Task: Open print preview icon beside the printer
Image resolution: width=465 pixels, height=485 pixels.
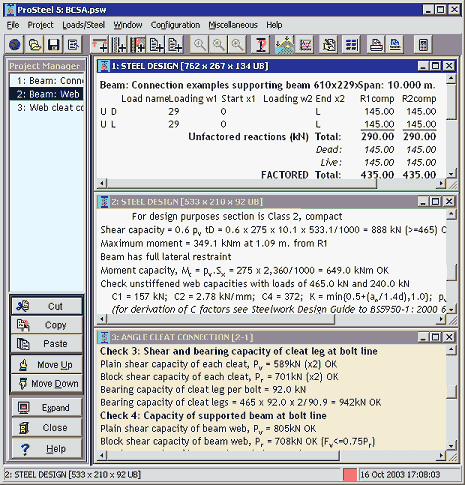Action: click(395, 44)
